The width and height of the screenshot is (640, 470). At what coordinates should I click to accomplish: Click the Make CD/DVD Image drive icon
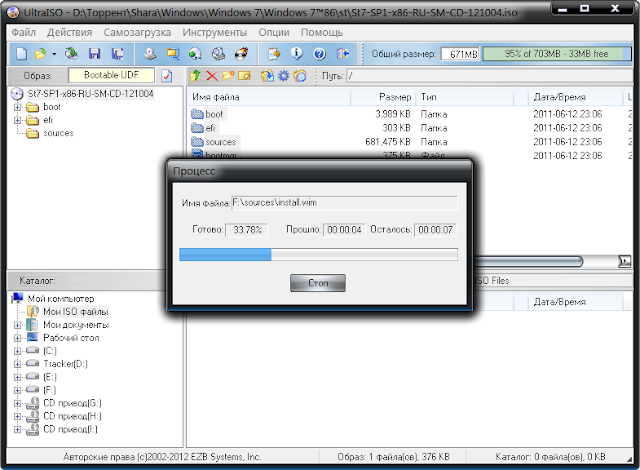point(150,53)
